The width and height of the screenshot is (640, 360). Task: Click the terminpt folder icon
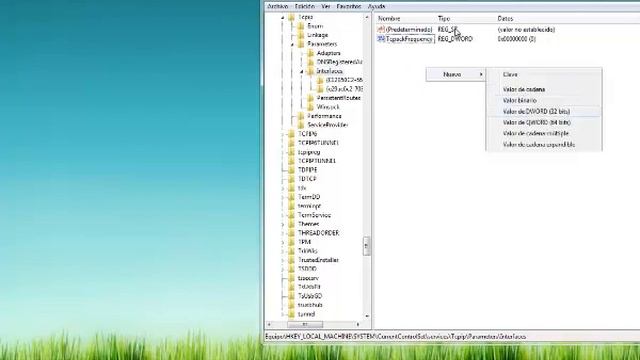[291, 206]
